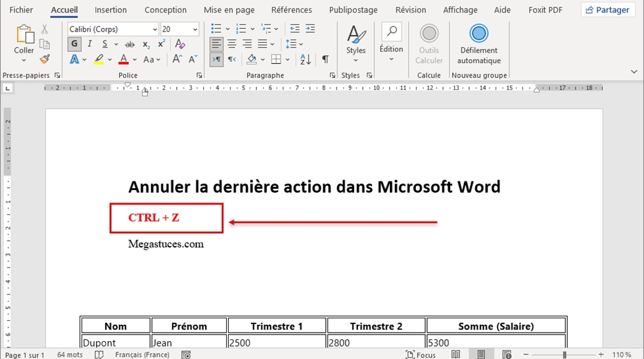Center-align the paragraph
Viewport: 644px width, 359px height.
point(231,44)
